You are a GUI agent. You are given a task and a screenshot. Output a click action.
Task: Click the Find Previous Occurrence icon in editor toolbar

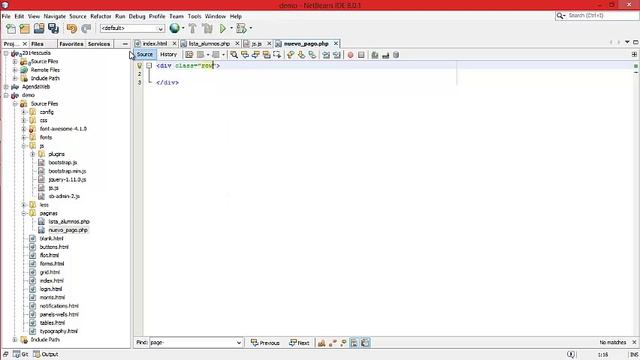[245, 55]
